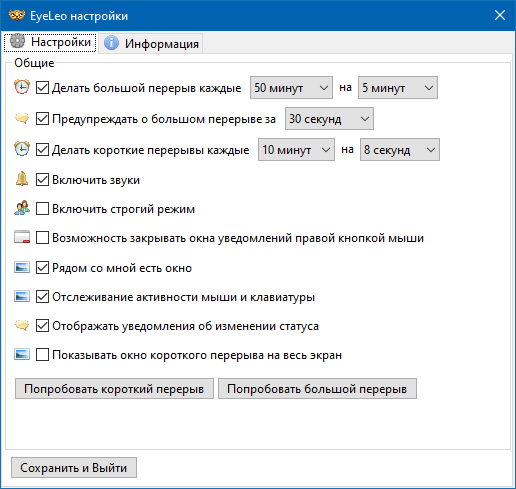Screen dimensions: 516x489
Task: Click speech bubble icon beside Предупреждать о большом перерыве
Action: (22, 118)
